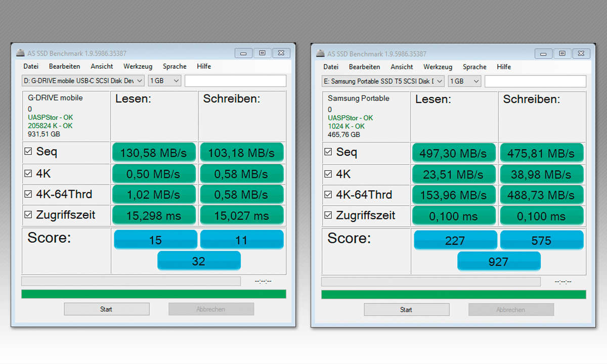This screenshot has width=607, height=364.
Task: Click Abbrechen button in Samsung window
Action: [511, 309]
